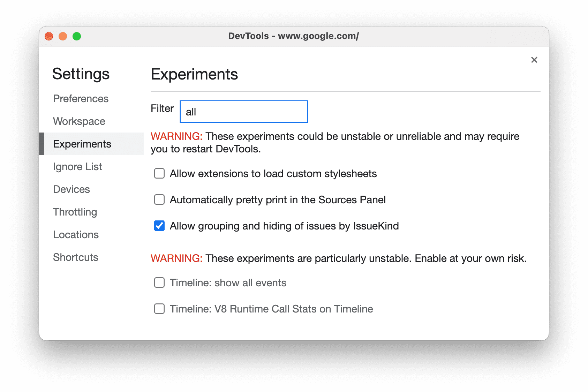Open the Preferences settings section
This screenshot has height=392, width=588.
coord(81,99)
